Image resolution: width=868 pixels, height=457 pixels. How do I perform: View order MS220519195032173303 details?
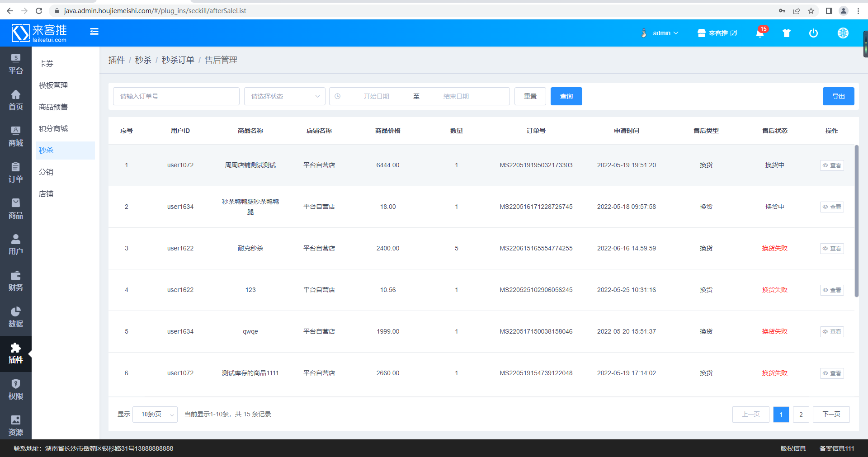click(x=832, y=165)
